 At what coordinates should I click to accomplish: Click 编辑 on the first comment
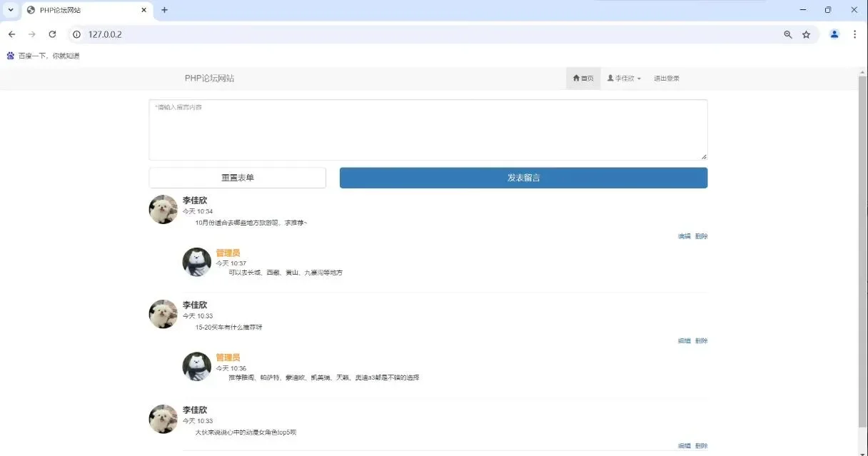(x=683, y=235)
